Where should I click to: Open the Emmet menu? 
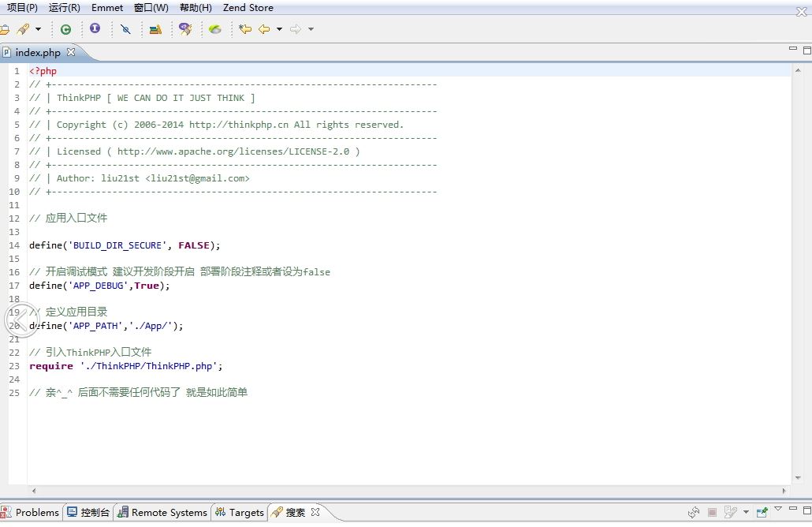107,8
